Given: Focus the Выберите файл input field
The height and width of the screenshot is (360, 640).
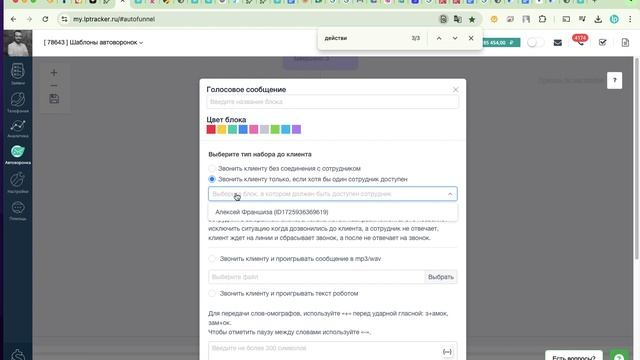Looking at the screenshot, I should [316, 277].
